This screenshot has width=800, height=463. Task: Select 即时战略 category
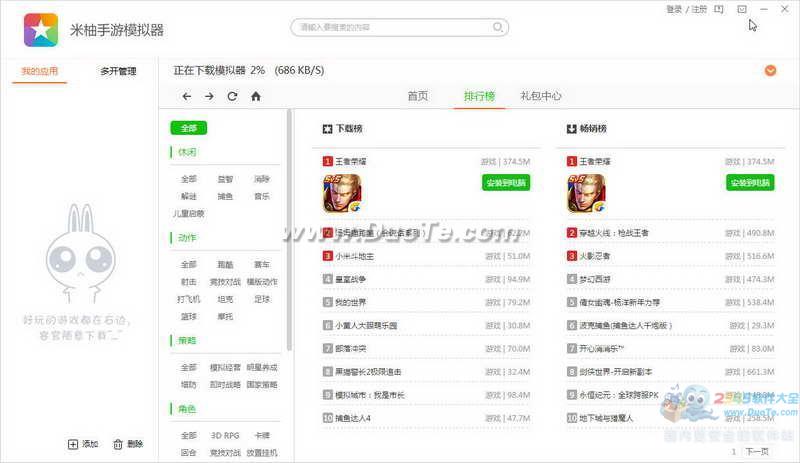click(225, 384)
